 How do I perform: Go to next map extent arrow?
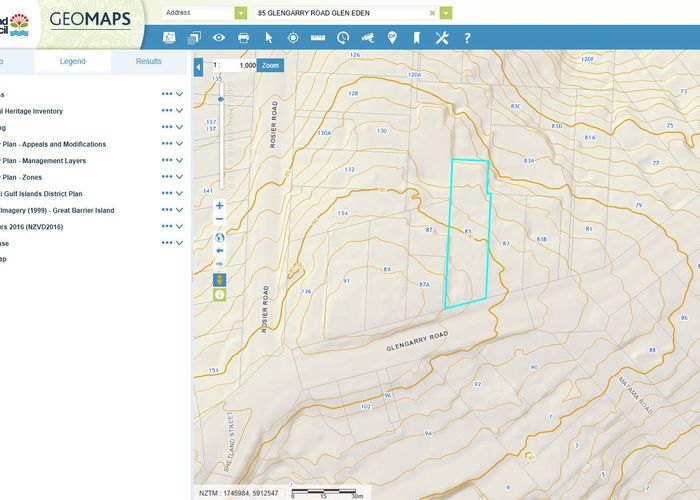click(x=219, y=264)
